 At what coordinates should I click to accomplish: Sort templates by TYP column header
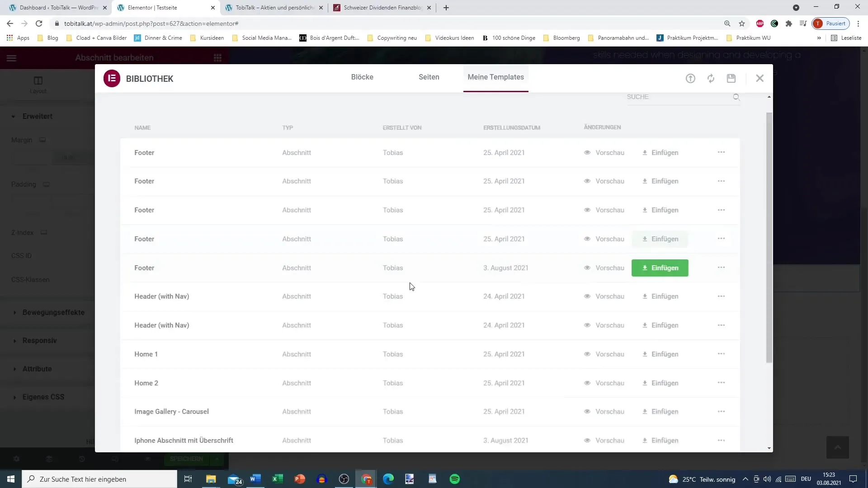pos(288,128)
